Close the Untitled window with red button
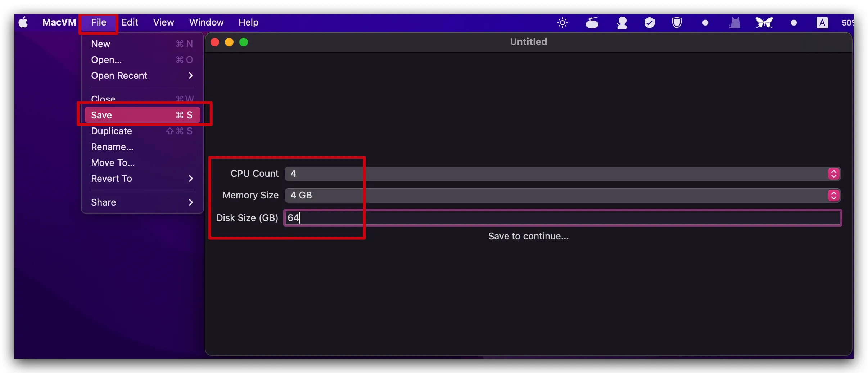 tap(215, 42)
